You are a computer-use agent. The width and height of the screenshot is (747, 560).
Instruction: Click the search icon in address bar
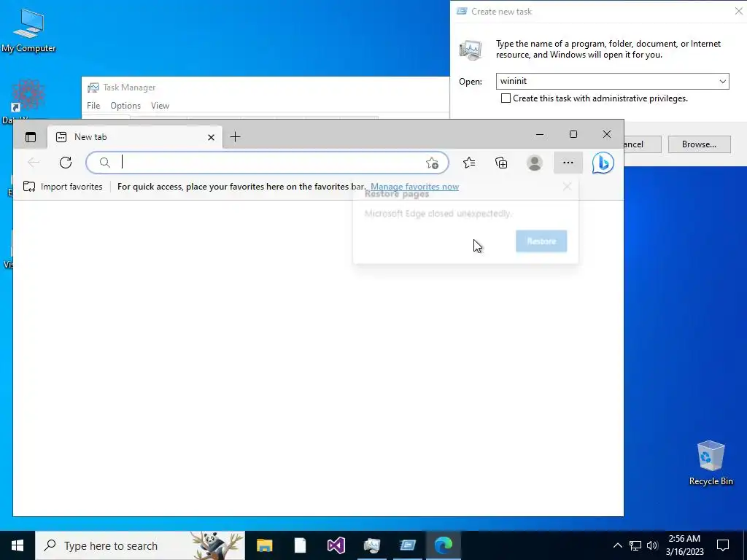(105, 163)
